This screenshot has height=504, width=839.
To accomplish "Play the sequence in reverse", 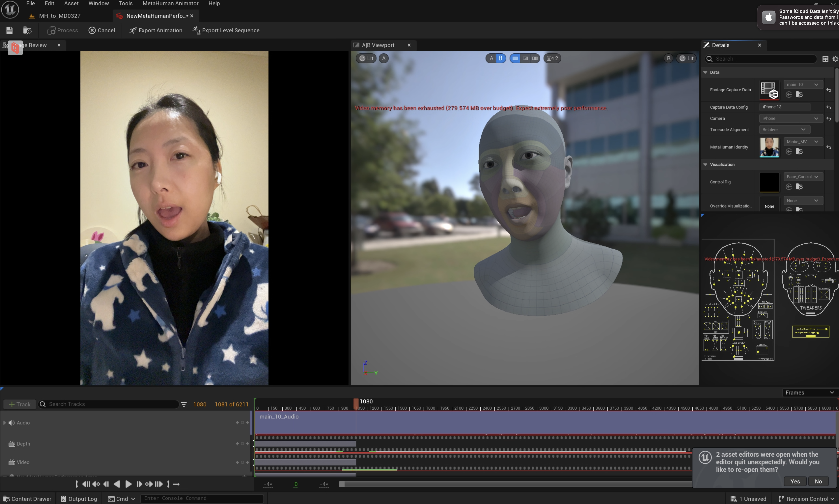I will coord(117,484).
